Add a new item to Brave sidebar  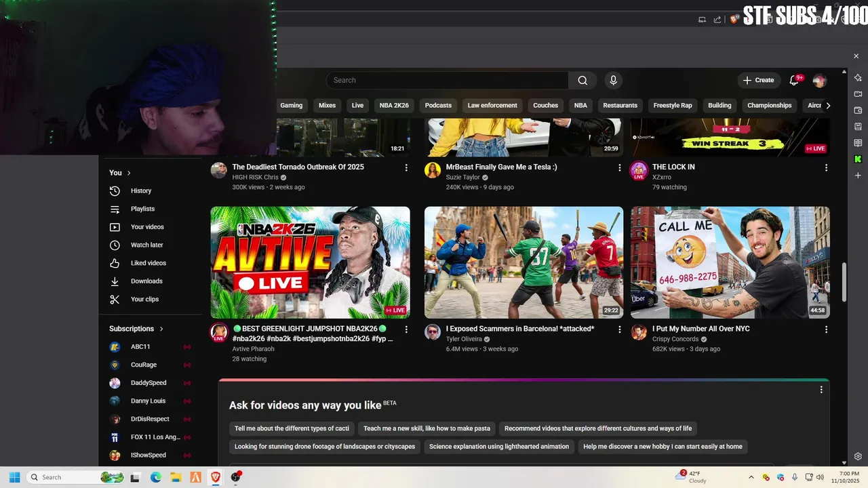tap(858, 175)
